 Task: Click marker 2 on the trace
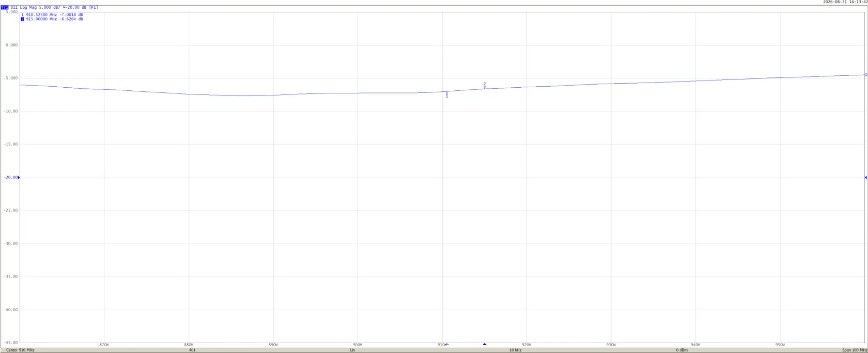click(485, 85)
